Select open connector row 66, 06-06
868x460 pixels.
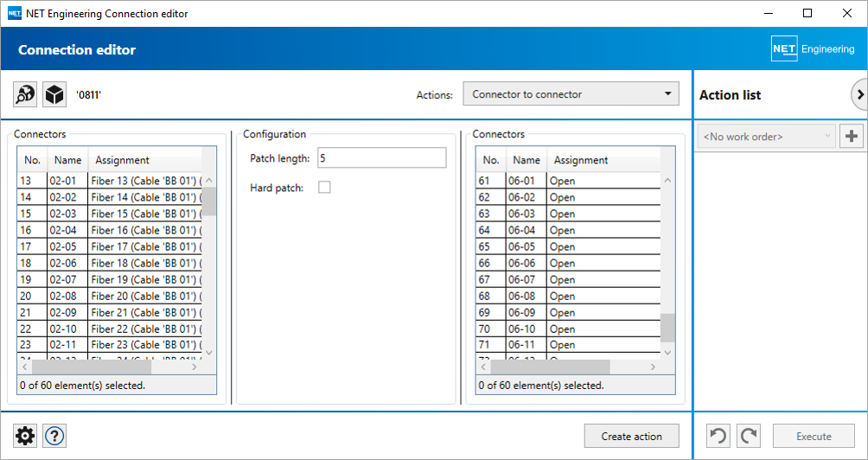tap(569, 263)
